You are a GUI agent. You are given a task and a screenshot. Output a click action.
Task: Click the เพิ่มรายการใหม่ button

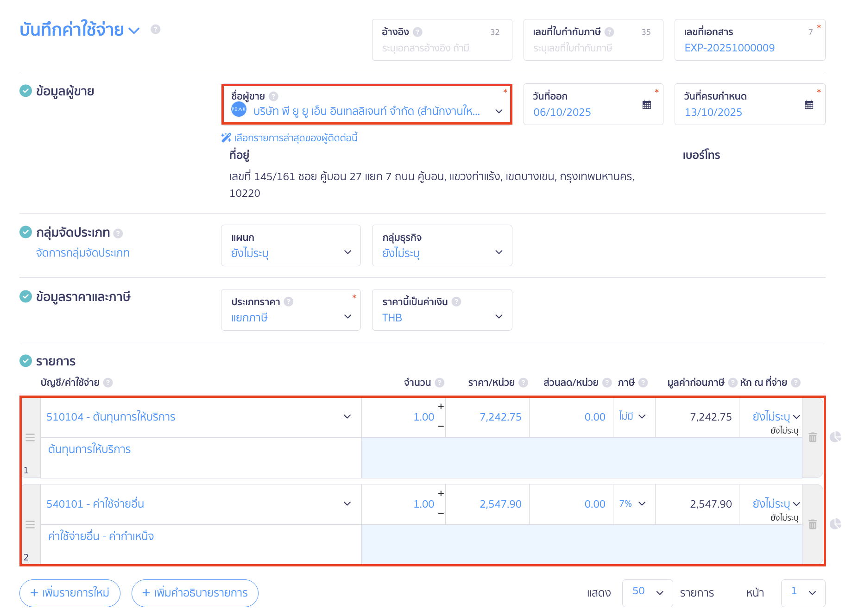(70, 593)
